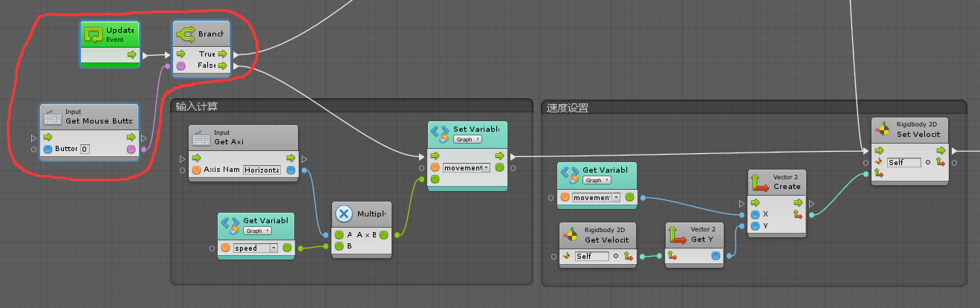Click Multiply green result output port
980x308 pixels.
[x=383, y=235]
